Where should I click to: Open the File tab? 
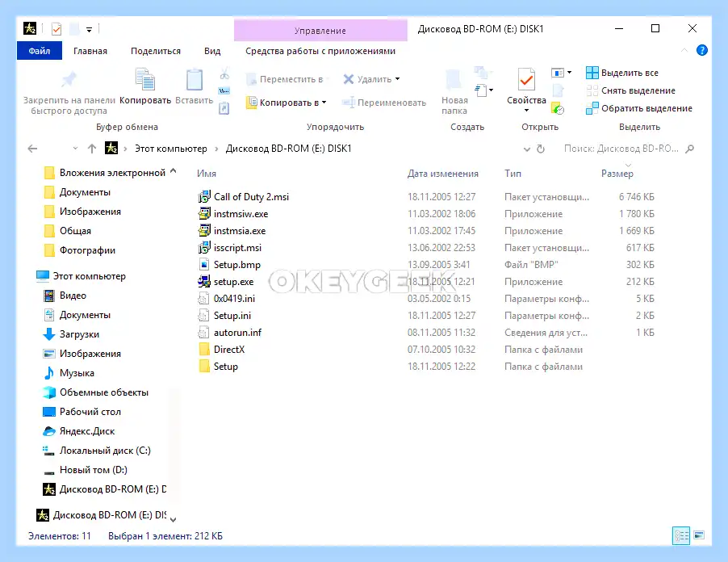(x=40, y=51)
